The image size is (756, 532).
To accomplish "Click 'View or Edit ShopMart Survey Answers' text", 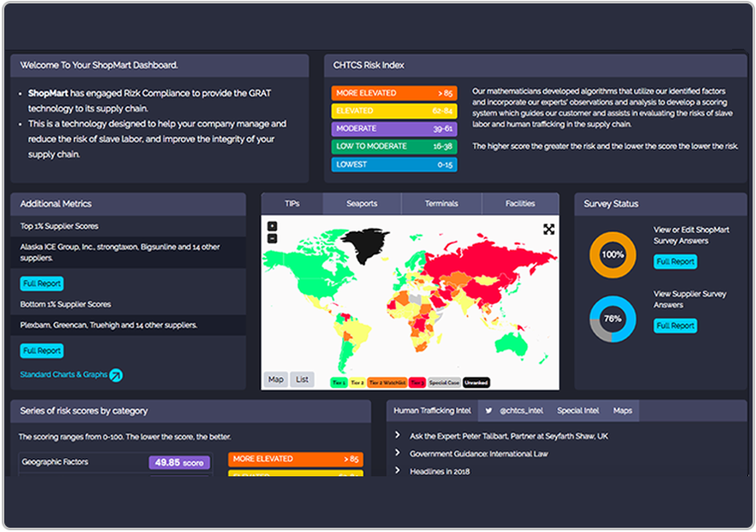I will (691, 235).
